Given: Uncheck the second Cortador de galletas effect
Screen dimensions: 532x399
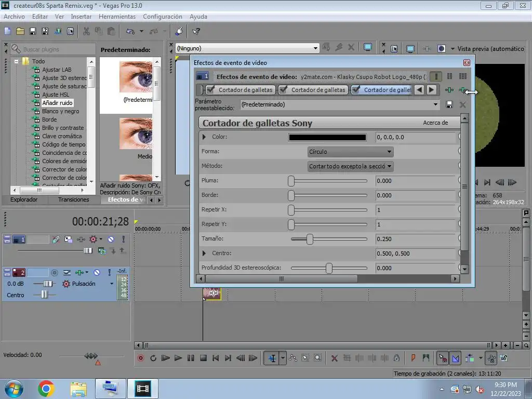Looking at the screenshot, I should (283, 89).
